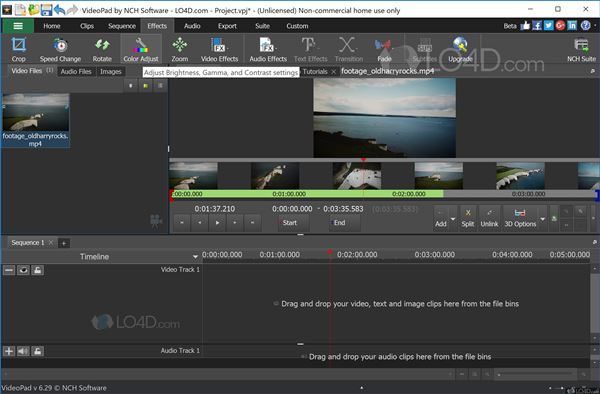Viewport: 600px width, 394px height.
Task: Toggle the lock on Video Track 1
Action: (37, 270)
